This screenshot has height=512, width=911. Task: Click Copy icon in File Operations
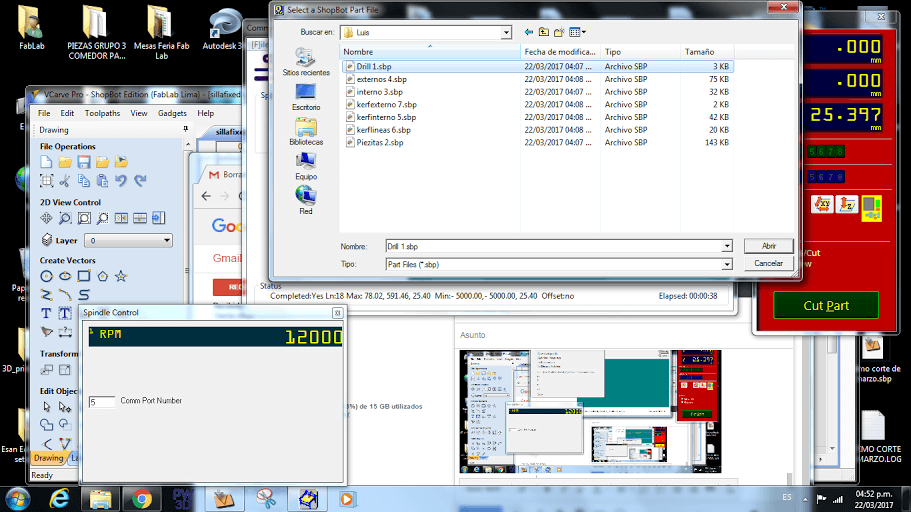pyautogui.click(x=84, y=181)
